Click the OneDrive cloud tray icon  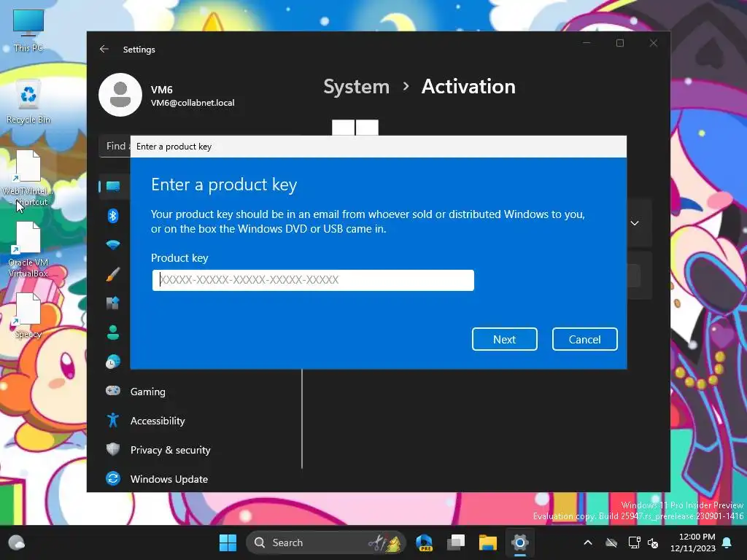click(x=611, y=542)
